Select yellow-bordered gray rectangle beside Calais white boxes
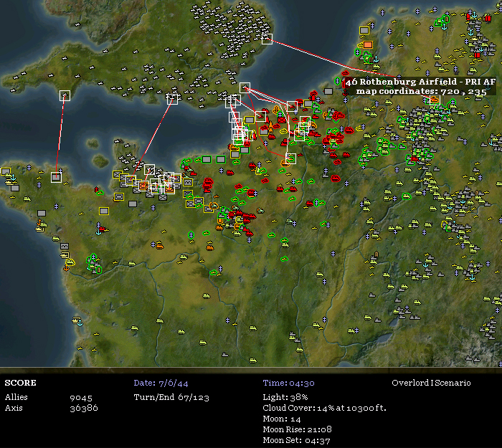 [249, 120]
